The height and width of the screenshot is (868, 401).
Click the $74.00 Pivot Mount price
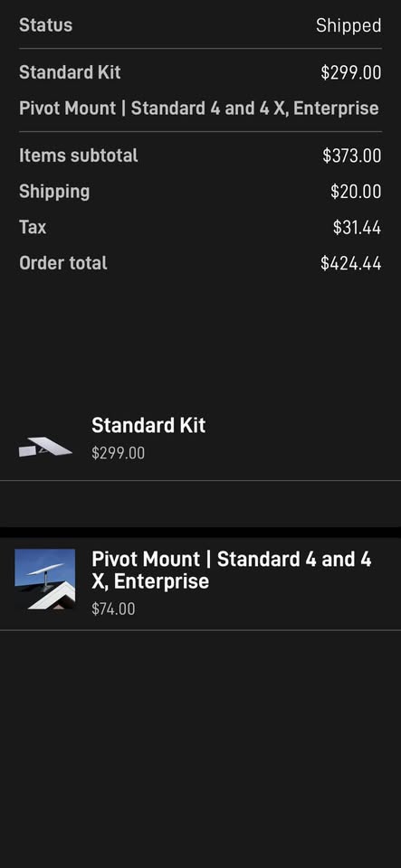[113, 609]
